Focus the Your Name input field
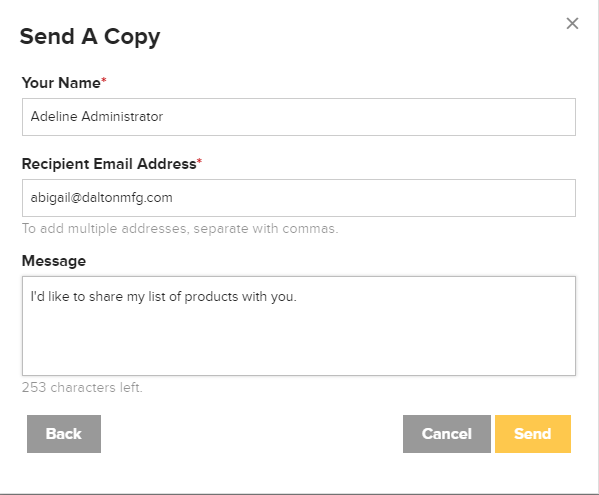The width and height of the screenshot is (599, 495). pos(299,117)
